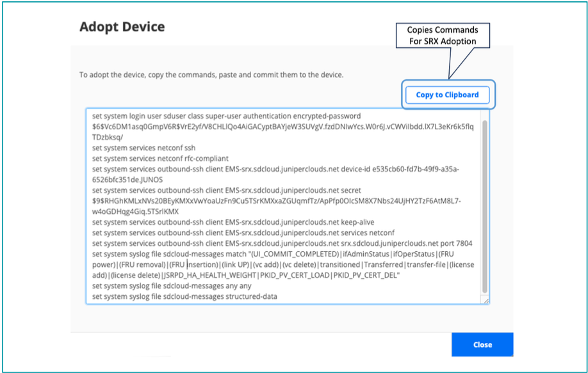Click the '6526bfc351de.JUNOS' text line
588x373 pixels.
[x=127, y=180]
